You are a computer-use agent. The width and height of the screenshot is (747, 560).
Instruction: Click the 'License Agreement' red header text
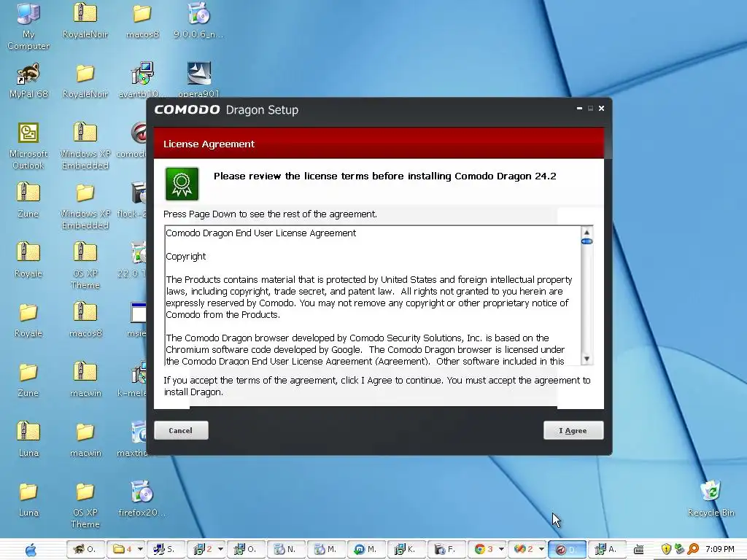tap(209, 144)
